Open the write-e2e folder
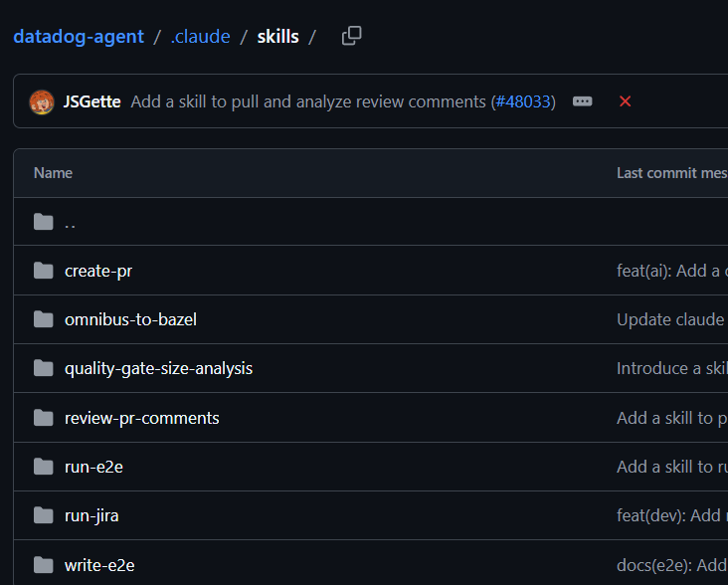 [99, 565]
